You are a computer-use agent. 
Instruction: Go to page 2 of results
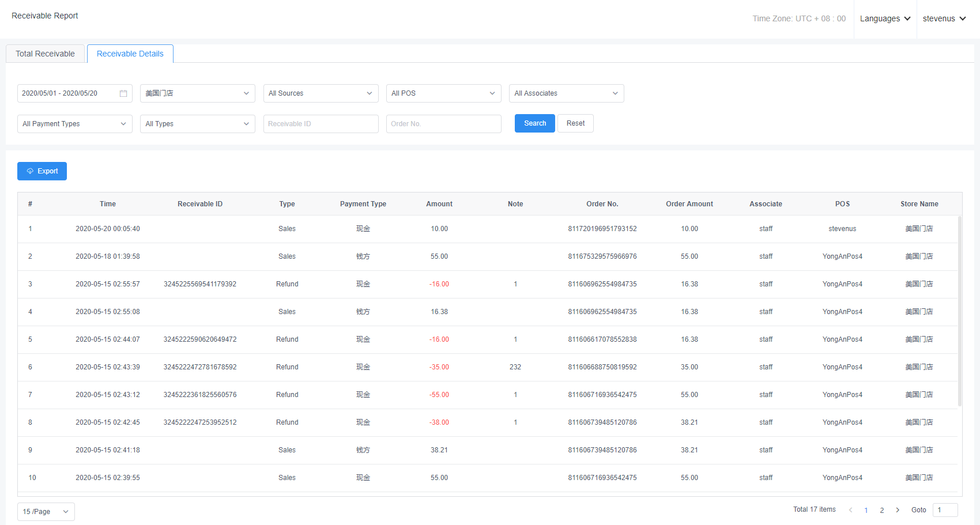point(881,510)
